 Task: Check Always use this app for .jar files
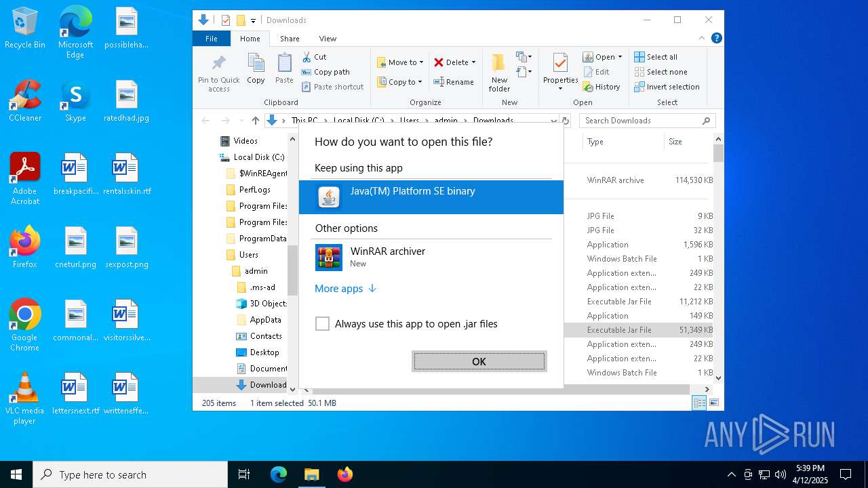(x=322, y=324)
